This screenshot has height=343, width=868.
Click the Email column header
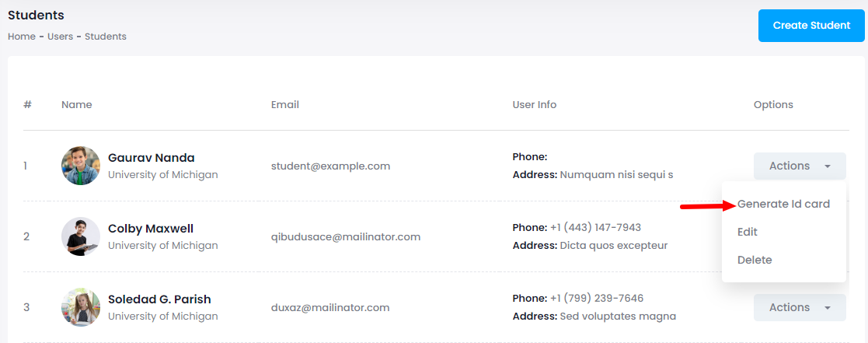pyautogui.click(x=284, y=105)
